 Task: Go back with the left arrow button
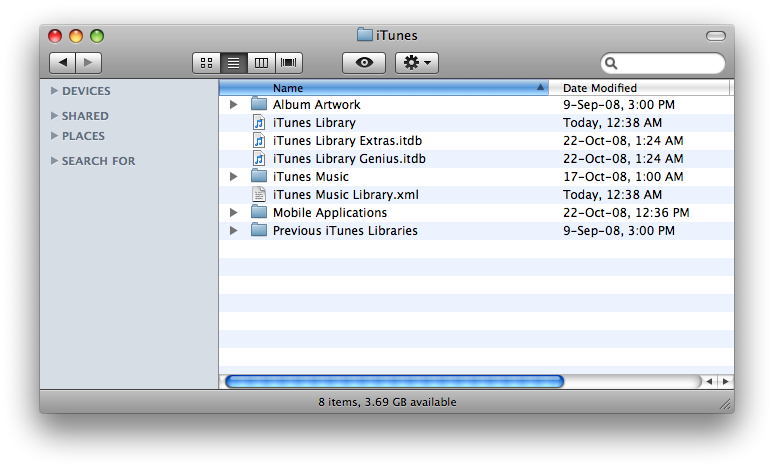point(62,63)
